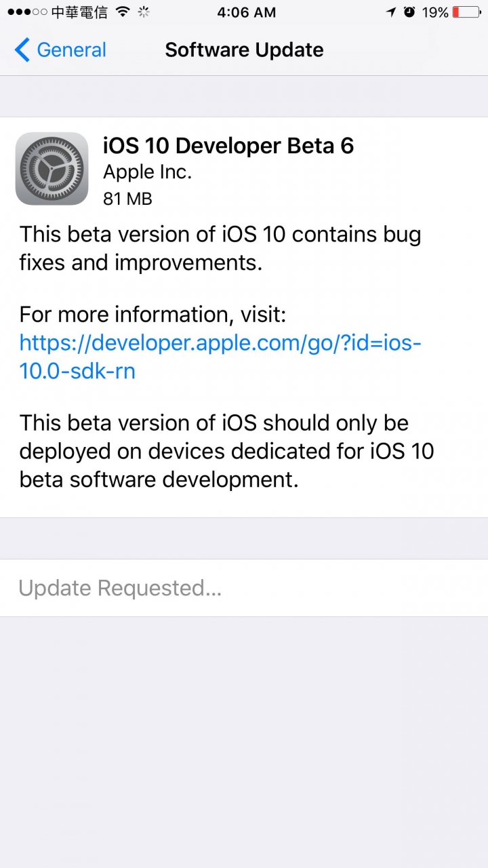Viewport: 488px width, 868px height.
Task: Tap the back chevron arrow icon
Action: (x=22, y=50)
